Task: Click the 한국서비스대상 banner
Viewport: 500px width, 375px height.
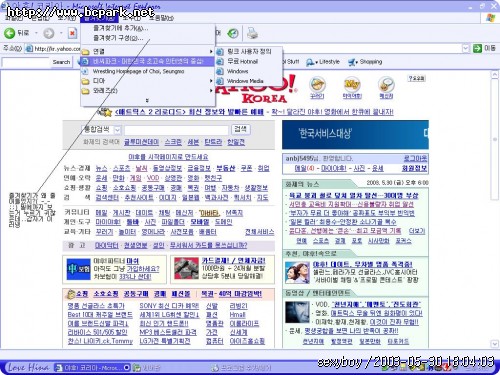Action: [355, 134]
